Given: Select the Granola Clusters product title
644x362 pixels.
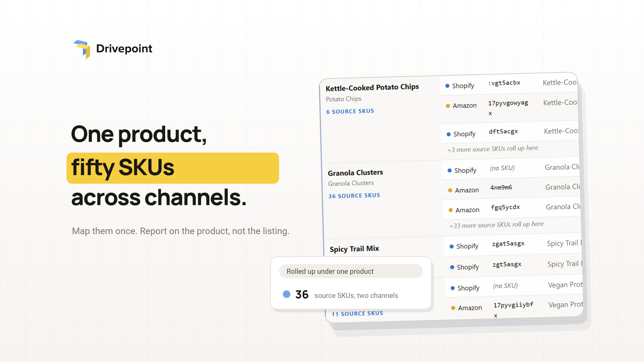Looking at the screenshot, I should 355,173.
